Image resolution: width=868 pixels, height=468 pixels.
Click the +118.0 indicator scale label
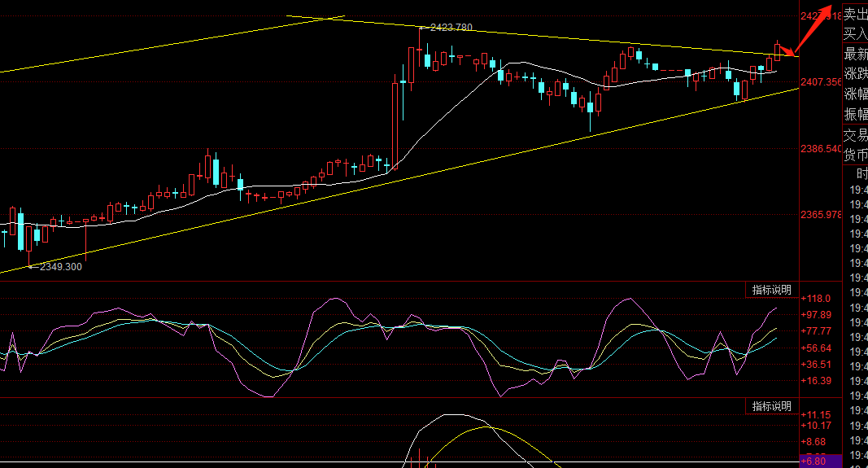click(x=816, y=299)
